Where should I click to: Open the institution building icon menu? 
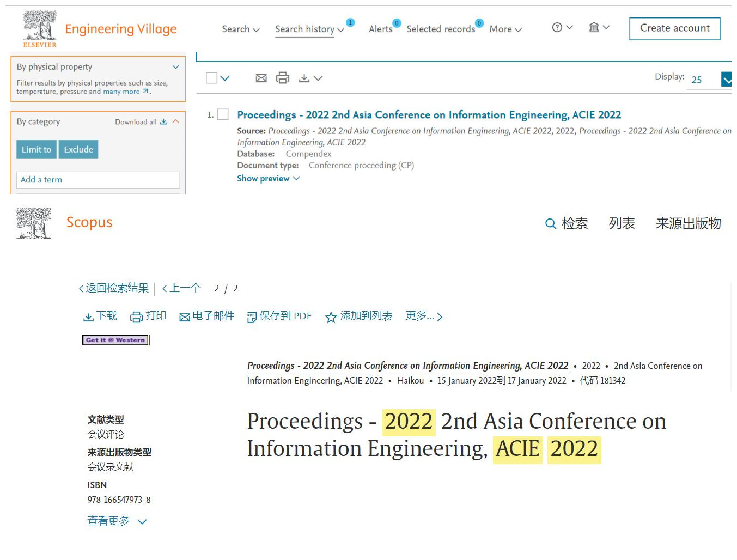594,27
